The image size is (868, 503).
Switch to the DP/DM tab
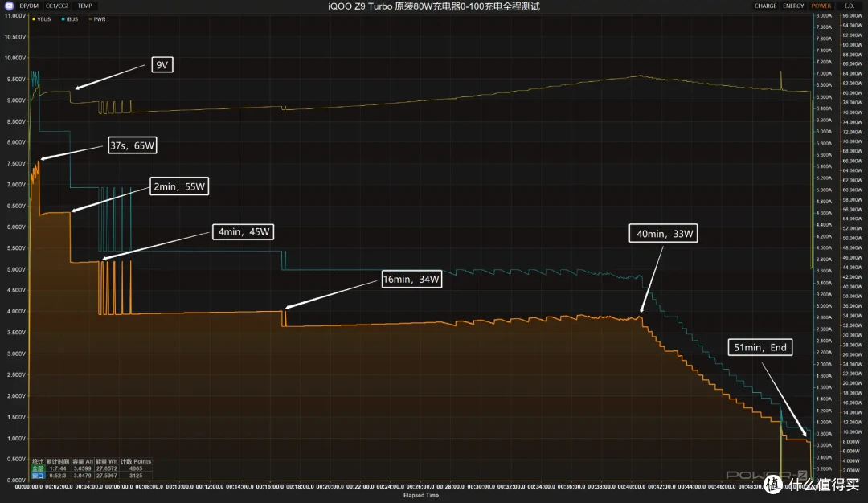29,6
